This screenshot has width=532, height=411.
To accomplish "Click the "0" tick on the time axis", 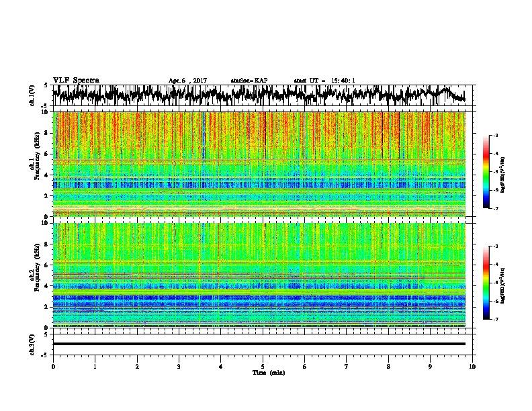I will [53, 367].
